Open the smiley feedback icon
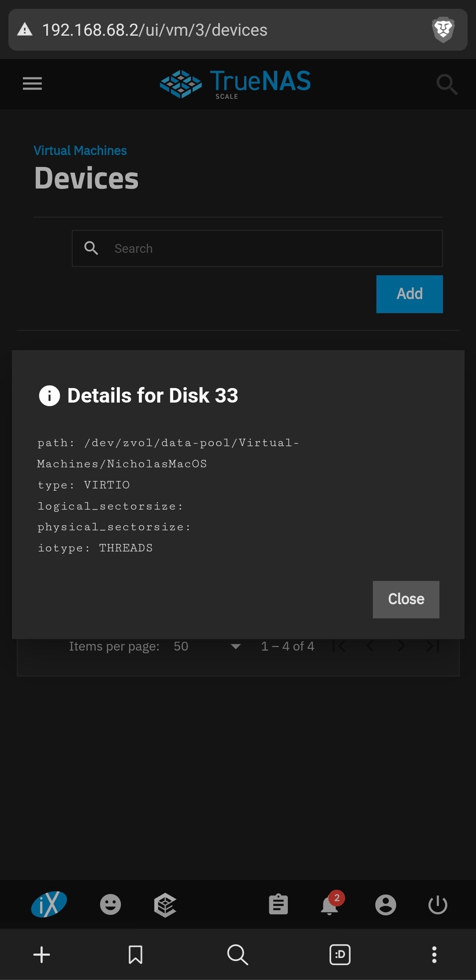The image size is (476, 980). pyautogui.click(x=110, y=905)
